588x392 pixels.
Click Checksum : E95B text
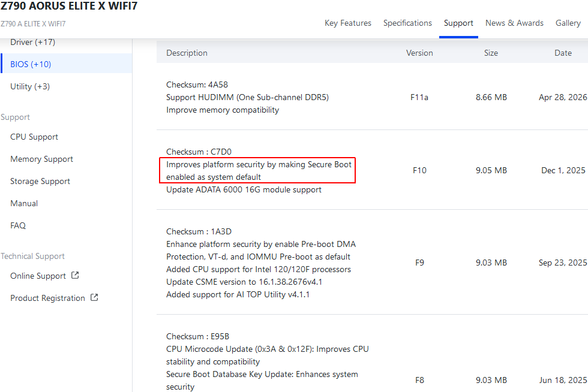point(197,336)
